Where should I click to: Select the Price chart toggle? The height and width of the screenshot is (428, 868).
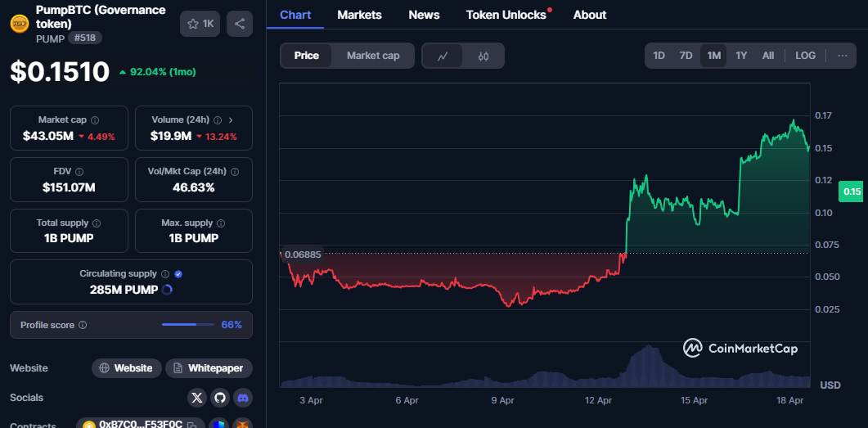click(x=306, y=56)
